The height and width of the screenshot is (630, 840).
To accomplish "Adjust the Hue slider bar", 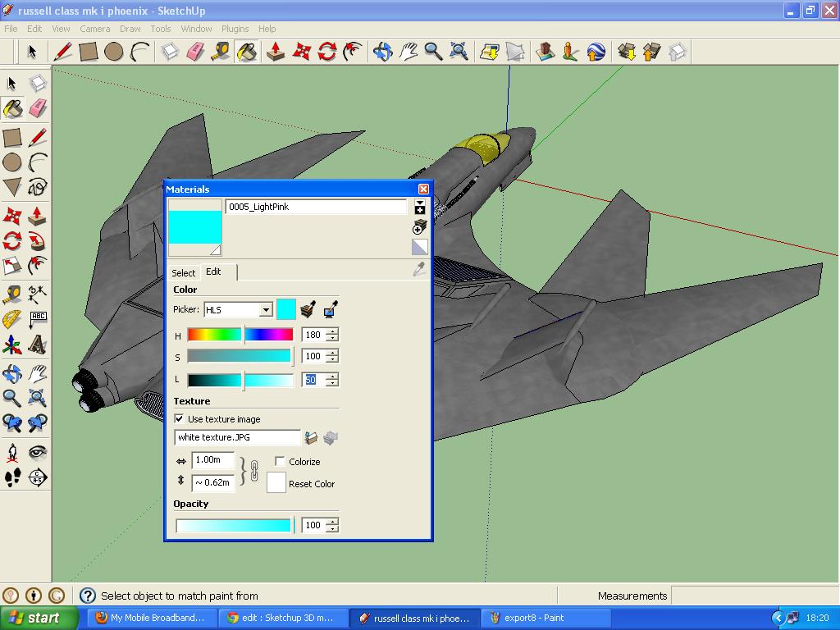I will click(x=240, y=335).
